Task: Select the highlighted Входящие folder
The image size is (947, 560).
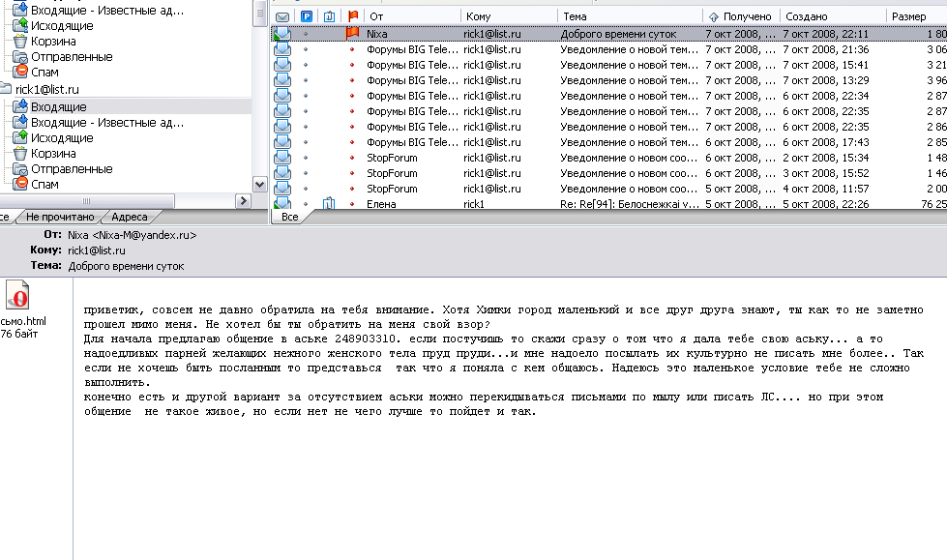Action: [x=58, y=106]
